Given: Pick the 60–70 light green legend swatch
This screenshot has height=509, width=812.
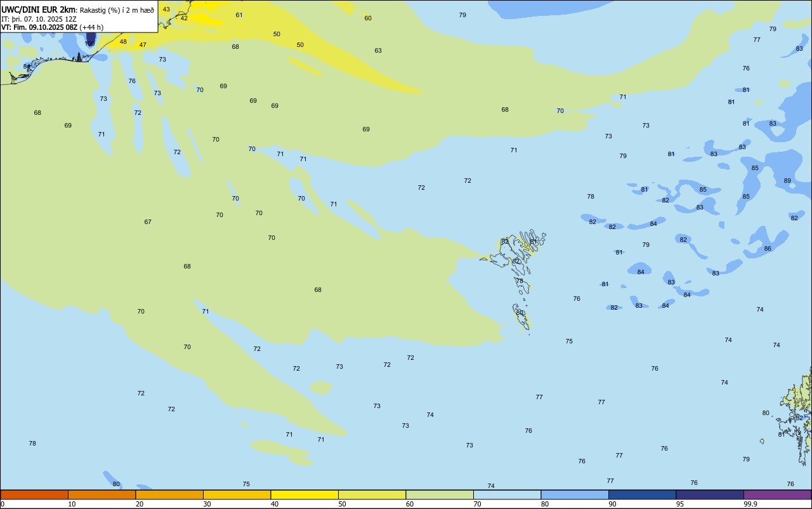Looking at the screenshot, I should pos(440,494).
